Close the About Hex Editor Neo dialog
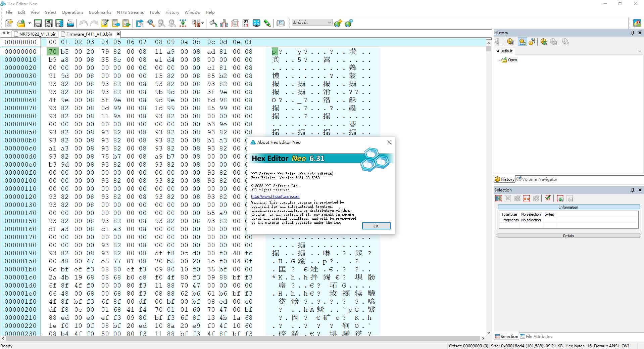 [x=389, y=142]
